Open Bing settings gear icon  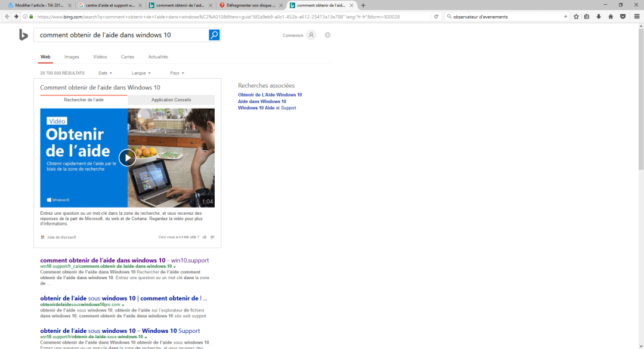[x=327, y=35]
